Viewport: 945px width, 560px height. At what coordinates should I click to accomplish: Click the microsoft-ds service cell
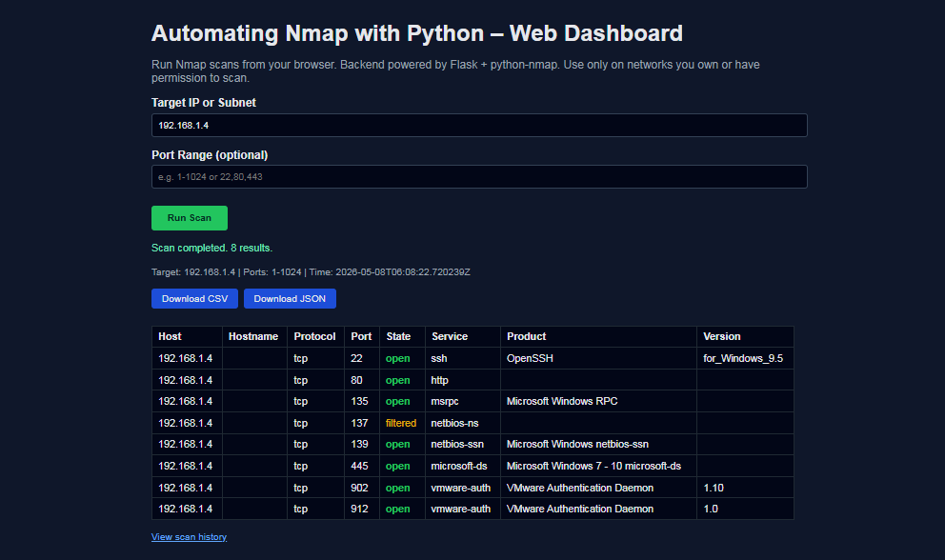[462, 466]
